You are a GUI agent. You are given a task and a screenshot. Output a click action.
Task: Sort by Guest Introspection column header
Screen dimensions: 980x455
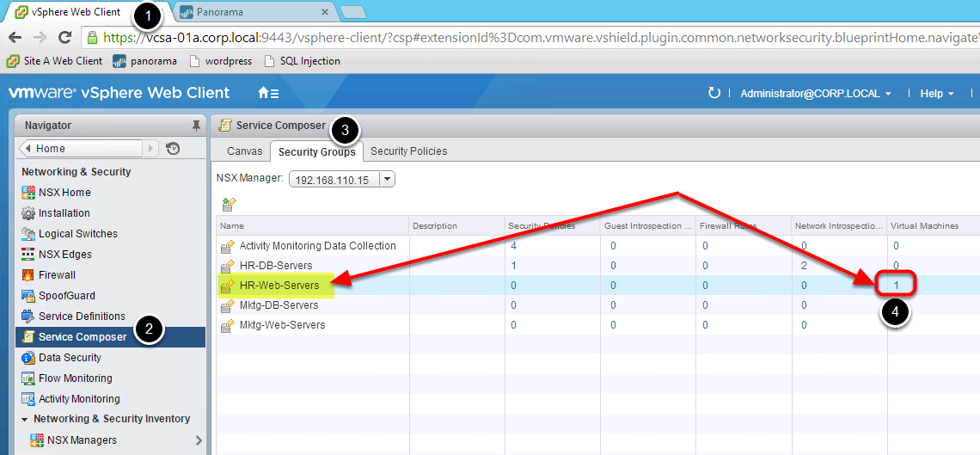pyautogui.click(x=646, y=225)
